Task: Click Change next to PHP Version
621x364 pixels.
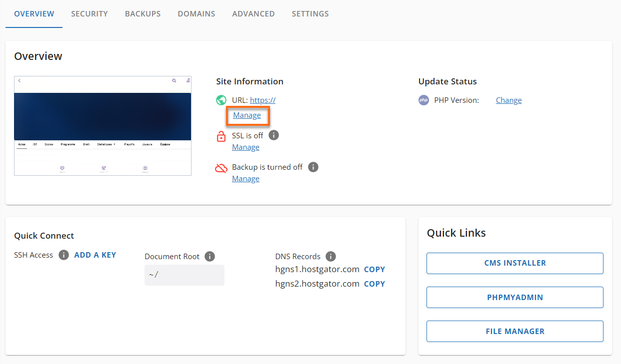Action: tap(508, 100)
